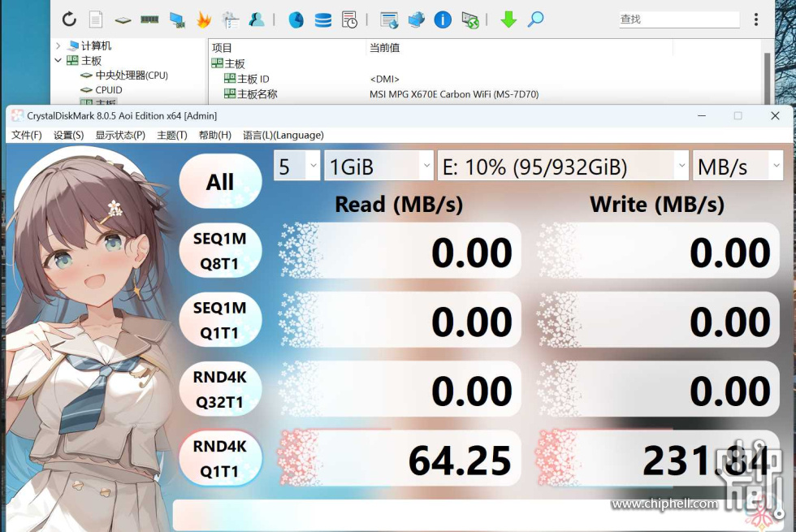
Task: Open the 显示状态(P) menu
Action: click(120, 135)
